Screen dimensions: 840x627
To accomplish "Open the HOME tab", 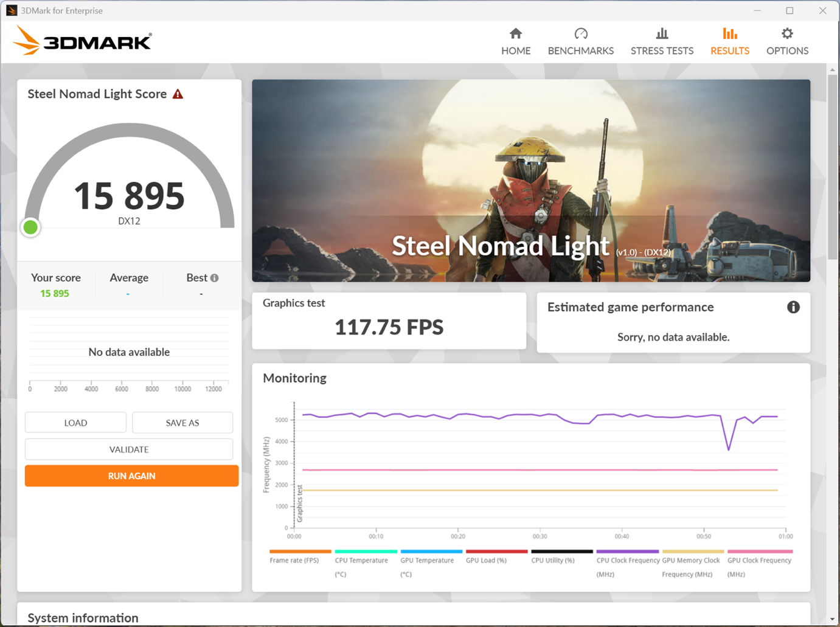I will click(516, 42).
